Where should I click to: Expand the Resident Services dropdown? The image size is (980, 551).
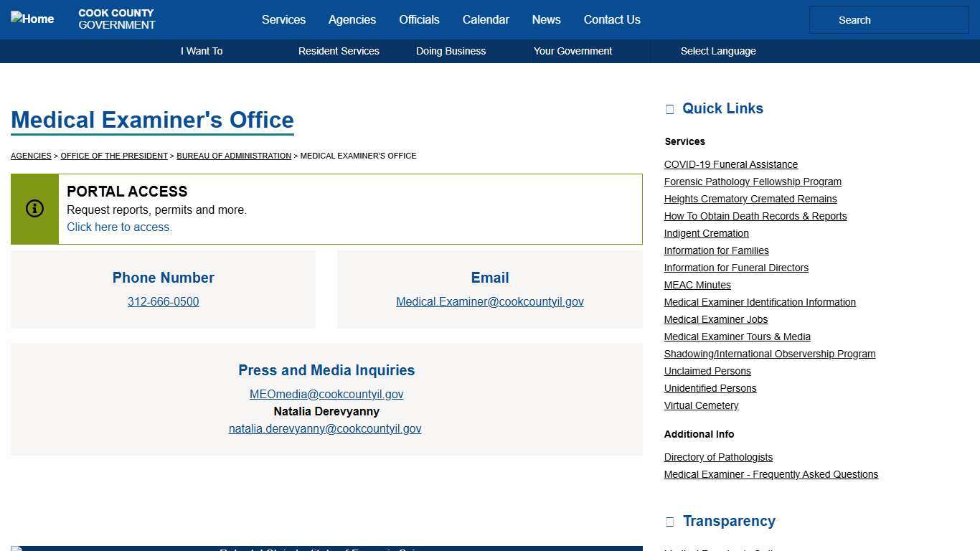(339, 51)
